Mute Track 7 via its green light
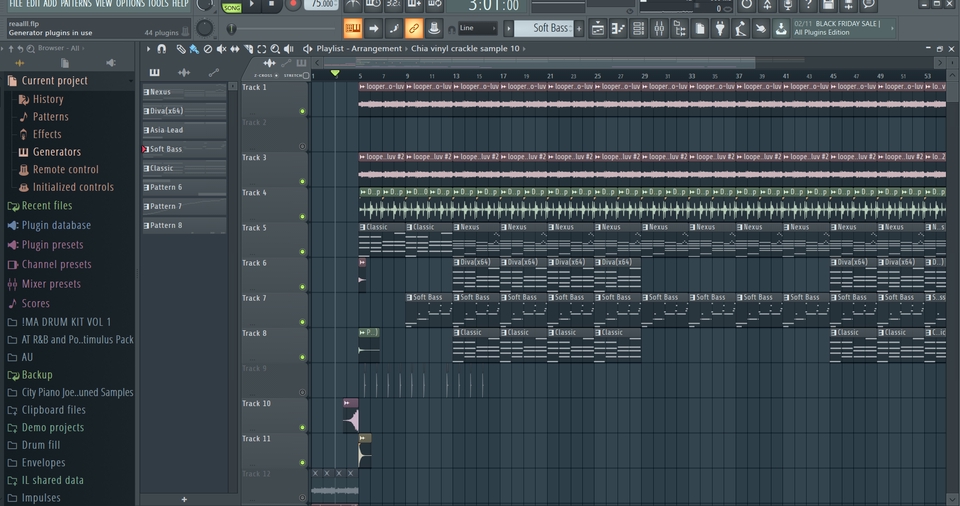 (302, 322)
